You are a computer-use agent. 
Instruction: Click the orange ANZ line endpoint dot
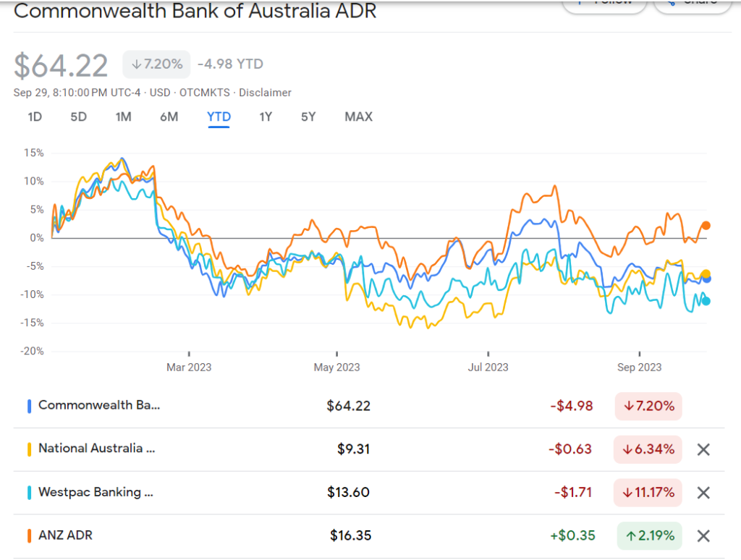(706, 226)
